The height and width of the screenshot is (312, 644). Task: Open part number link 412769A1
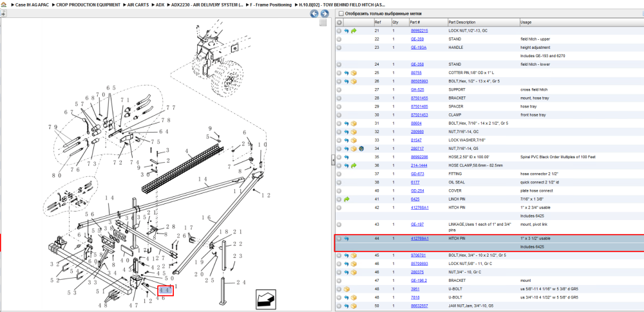[419, 239]
